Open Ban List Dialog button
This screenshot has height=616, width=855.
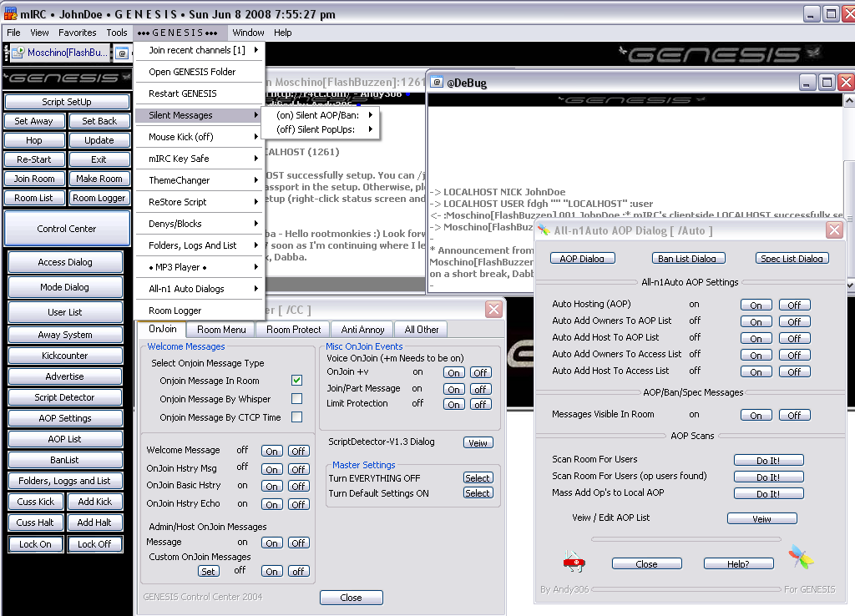687,259
